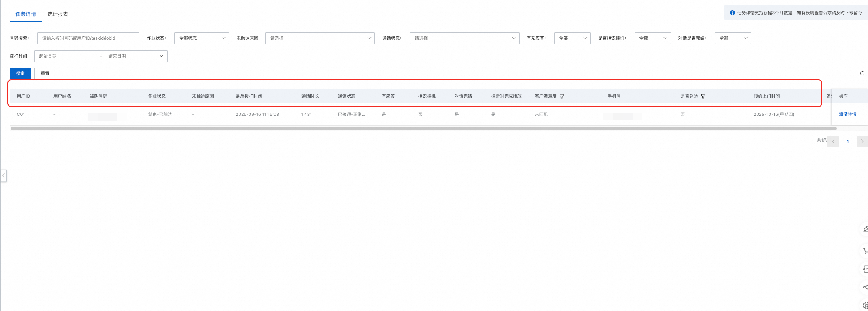Click the 用户ID column header

click(x=24, y=96)
